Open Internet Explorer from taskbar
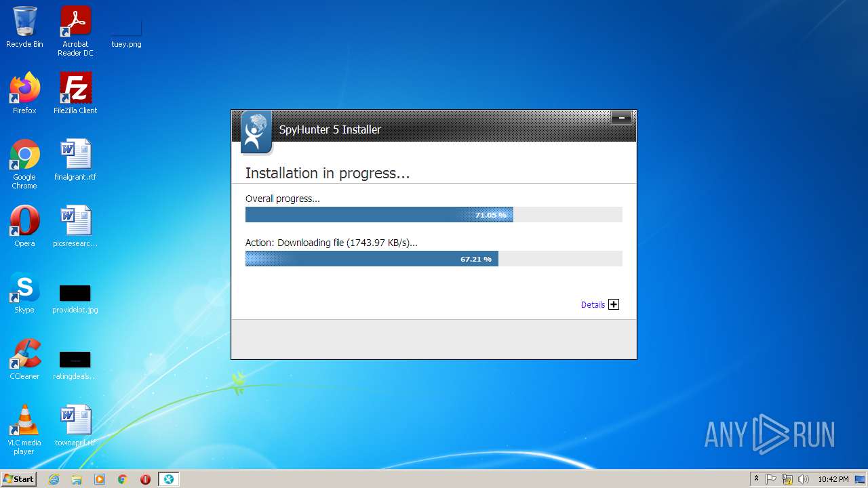Image resolution: width=868 pixels, height=488 pixels. (54, 479)
